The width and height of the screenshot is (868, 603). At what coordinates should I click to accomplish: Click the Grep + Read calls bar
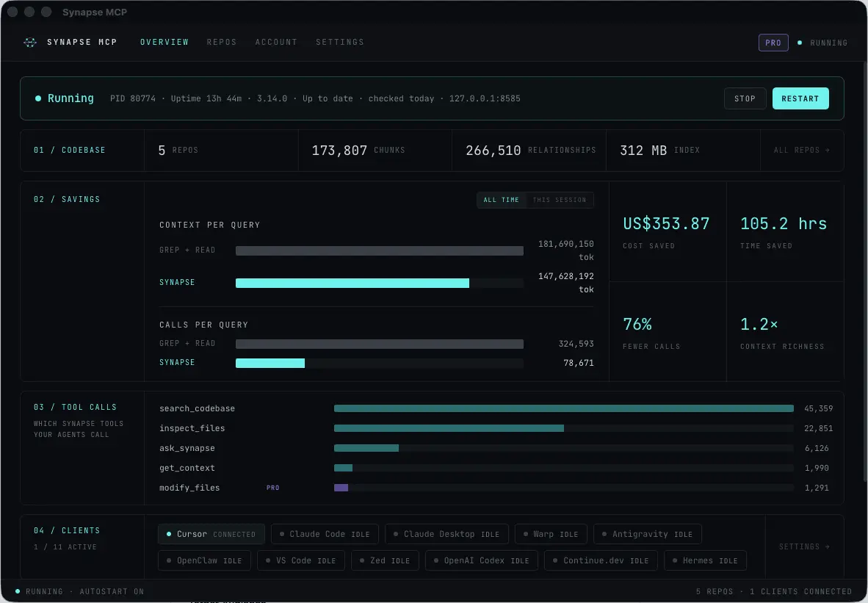point(379,344)
